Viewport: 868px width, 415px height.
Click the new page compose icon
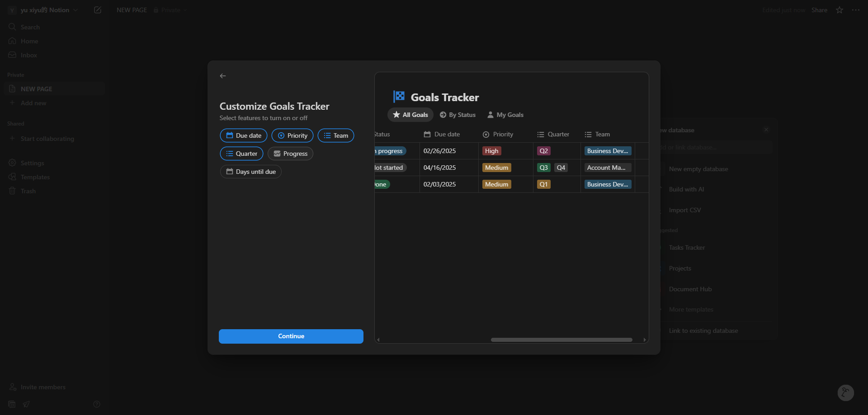97,10
